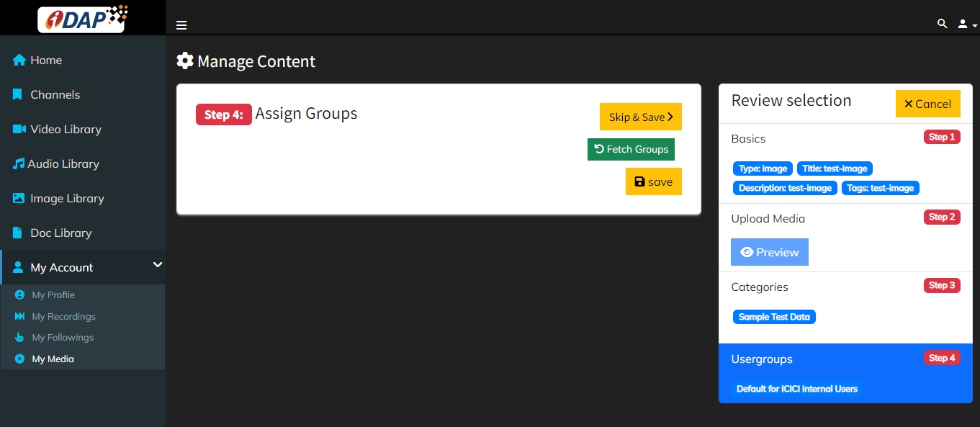Click the iDAP logo
980x427 pixels.
click(83, 17)
